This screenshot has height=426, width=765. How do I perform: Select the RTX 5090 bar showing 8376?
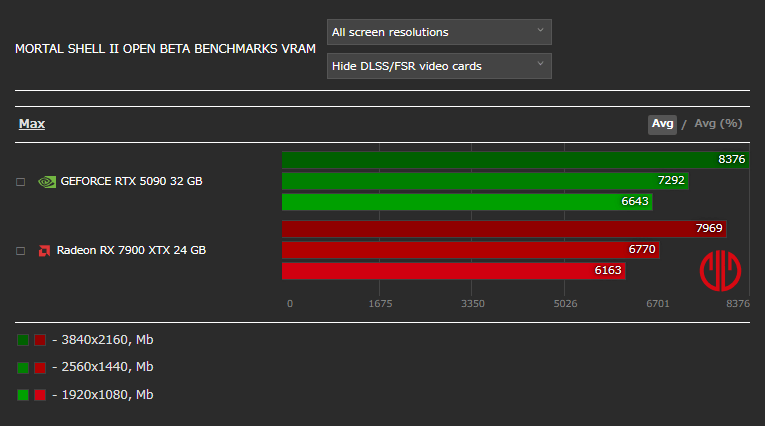(x=516, y=160)
